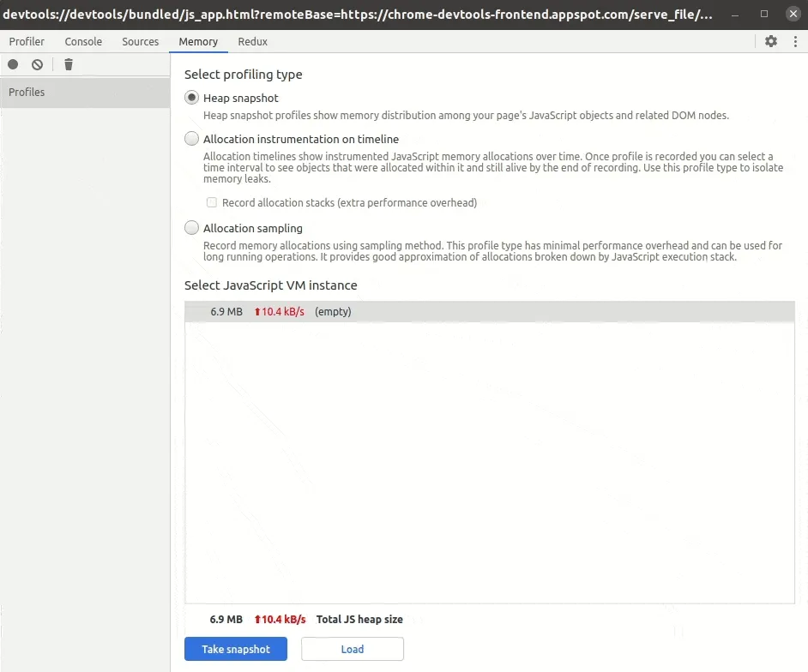Minimize the DevTools window
The image size is (808, 672).
736,14
